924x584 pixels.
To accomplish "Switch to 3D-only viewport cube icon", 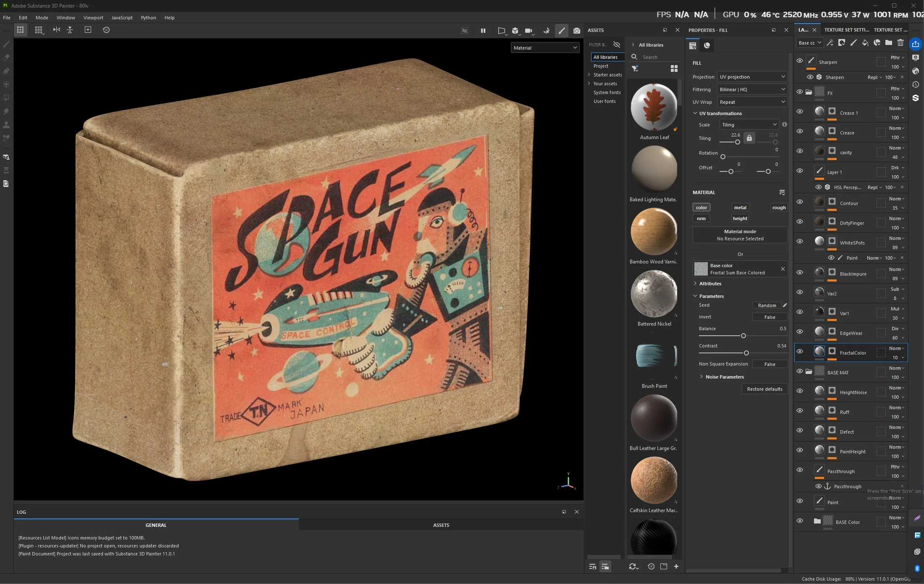I will click(x=515, y=31).
